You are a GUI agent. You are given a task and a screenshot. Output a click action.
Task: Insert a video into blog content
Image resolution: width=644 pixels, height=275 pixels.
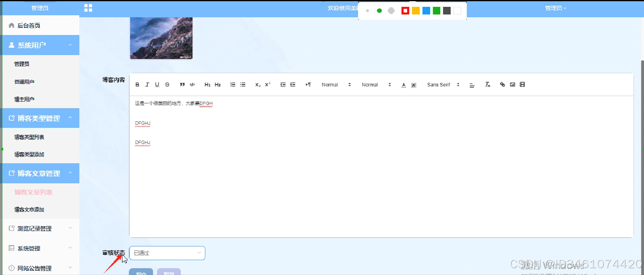point(522,84)
